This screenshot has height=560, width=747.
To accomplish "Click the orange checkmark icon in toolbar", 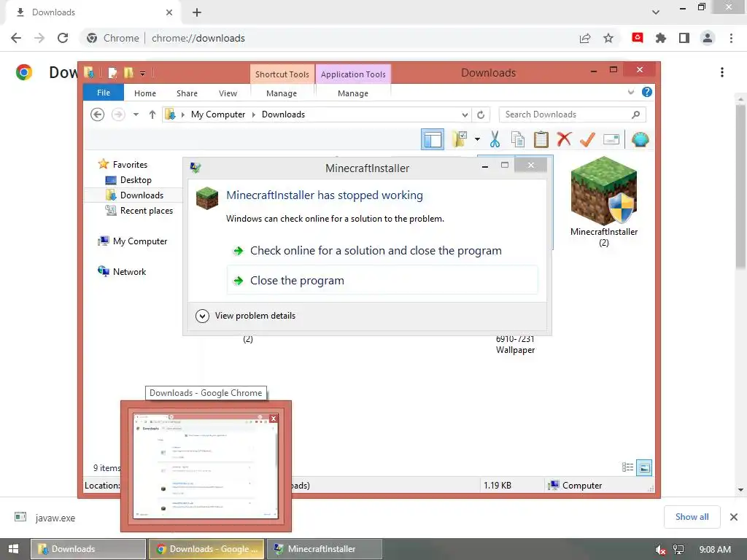I will coord(587,139).
